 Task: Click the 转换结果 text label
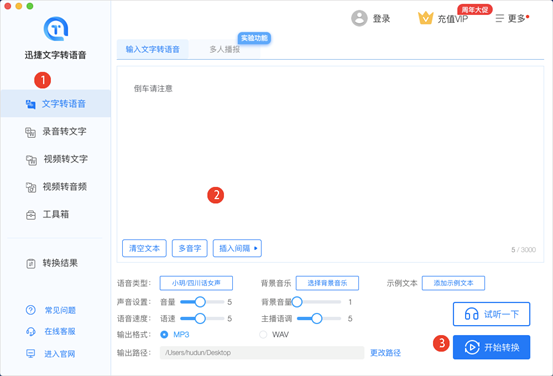[x=60, y=263]
